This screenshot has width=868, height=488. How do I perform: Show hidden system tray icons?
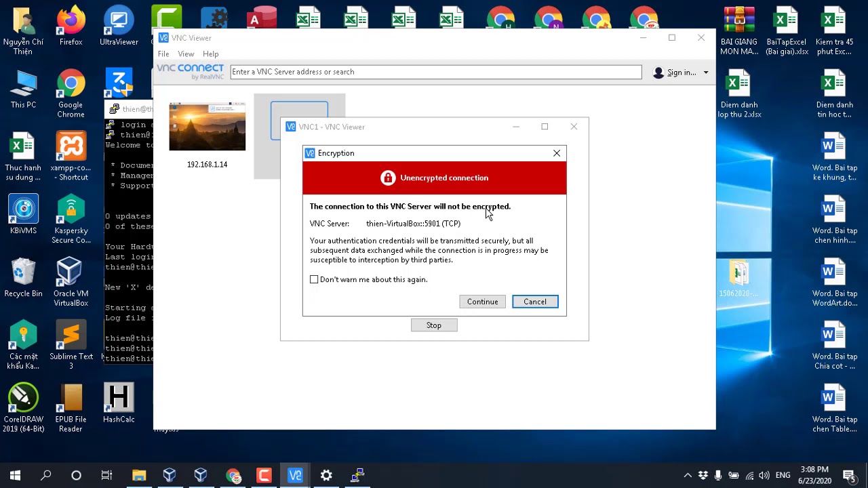tap(688, 475)
